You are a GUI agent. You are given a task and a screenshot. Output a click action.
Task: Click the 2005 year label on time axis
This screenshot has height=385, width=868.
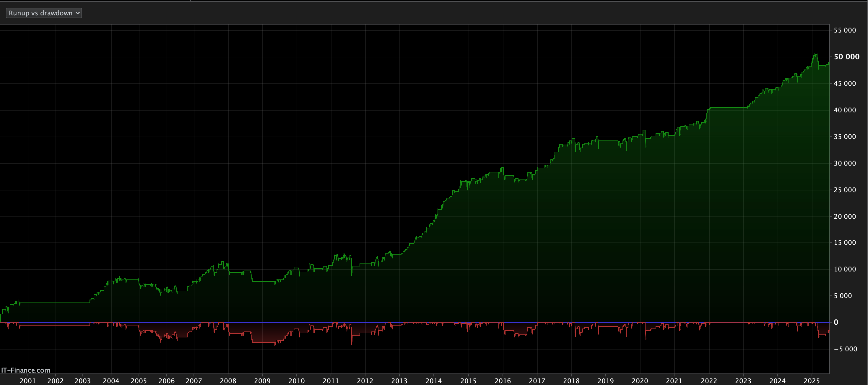pyautogui.click(x=139, y=381)
